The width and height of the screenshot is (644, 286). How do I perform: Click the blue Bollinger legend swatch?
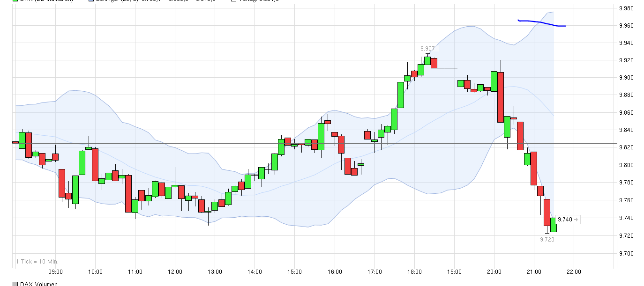point(90,0)
